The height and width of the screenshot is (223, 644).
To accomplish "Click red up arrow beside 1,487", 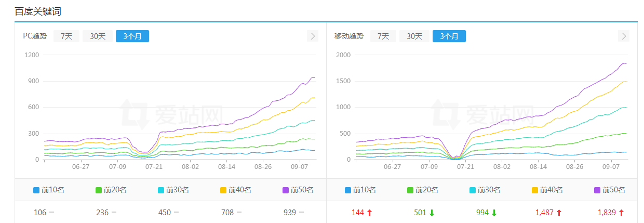I will [x=559, y=213].
